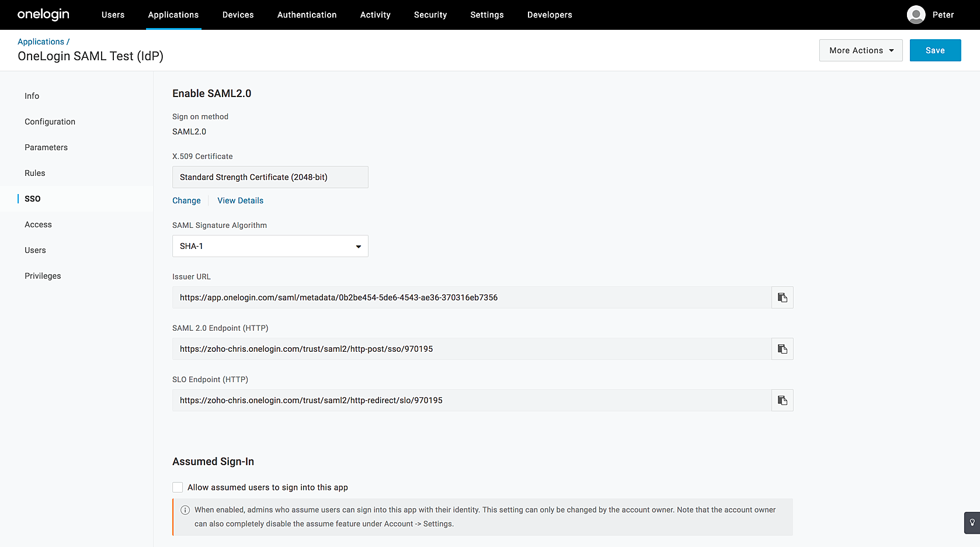
Task: Click the Peter user avatar icon
Action: pyautogui.click(x=916, y=15)
